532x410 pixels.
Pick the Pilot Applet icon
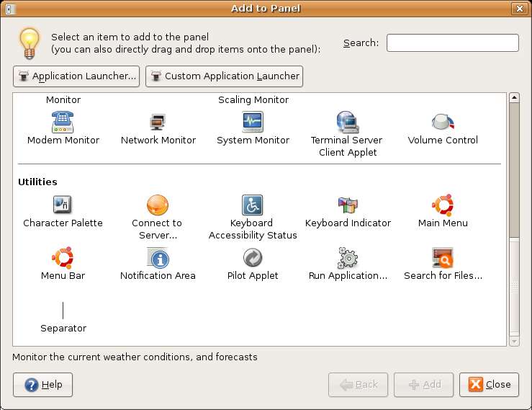coord(253,257)
